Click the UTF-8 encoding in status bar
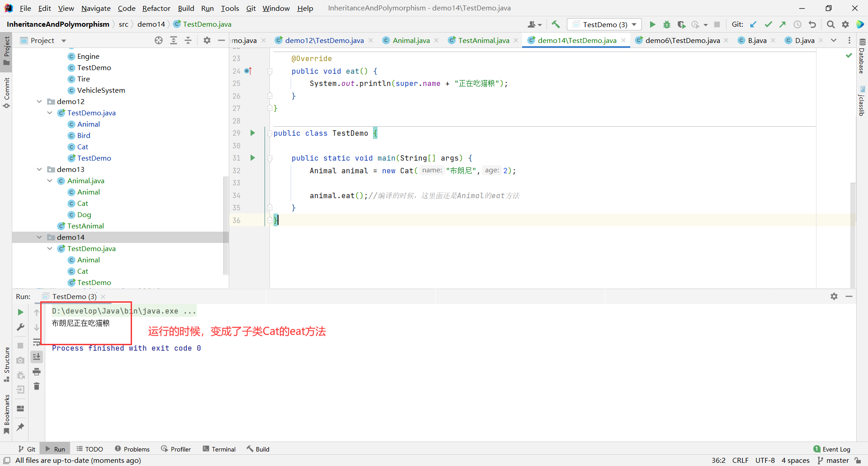Viewport: 868px width, 466px height. [765, 460]
